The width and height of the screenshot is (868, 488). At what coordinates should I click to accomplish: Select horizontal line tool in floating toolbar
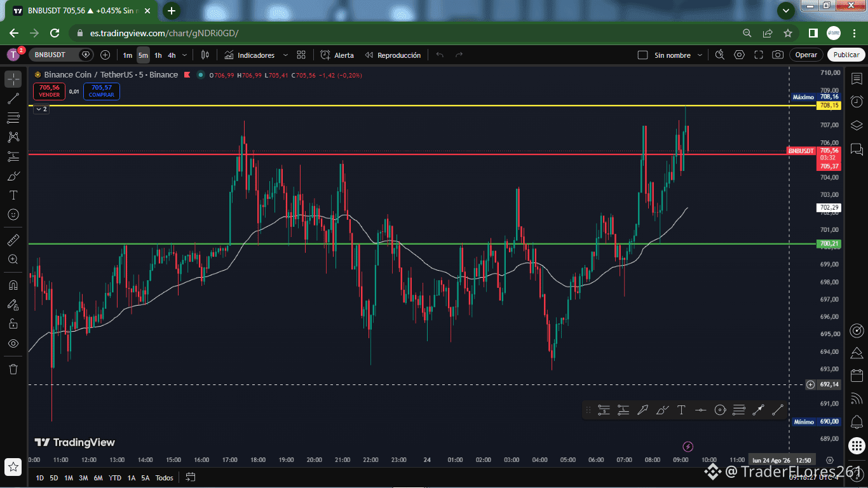click(x=700, y=410)
